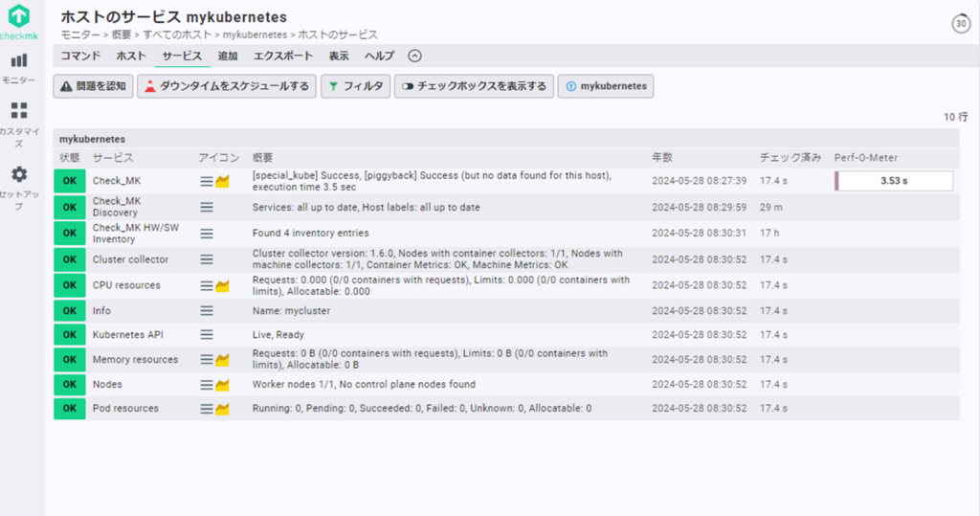This screenshot has height=516, width=980.
Task: Open the フィルタ button
Action: point(356,86)
